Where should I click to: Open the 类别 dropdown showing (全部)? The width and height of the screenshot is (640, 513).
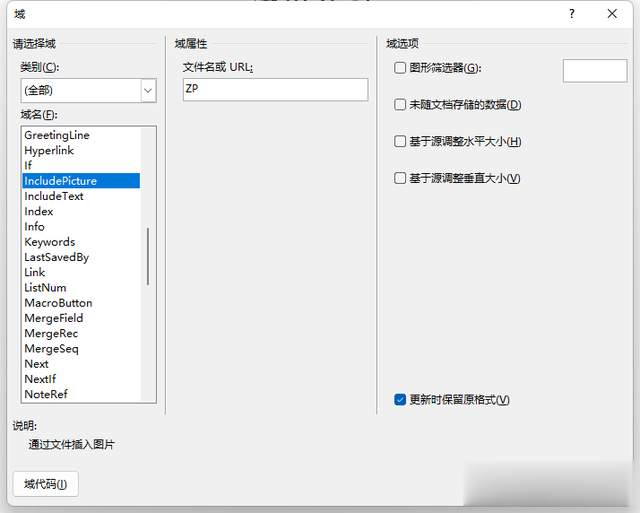(x=89, y=90)
